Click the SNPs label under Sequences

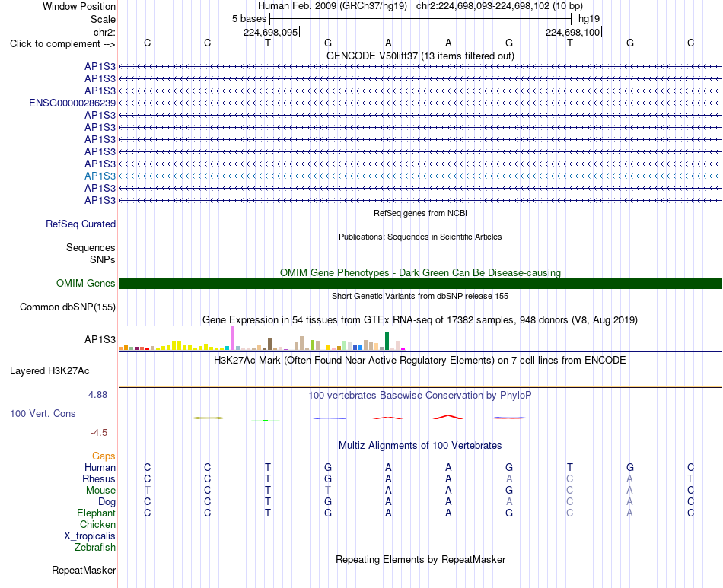(103, 260)
